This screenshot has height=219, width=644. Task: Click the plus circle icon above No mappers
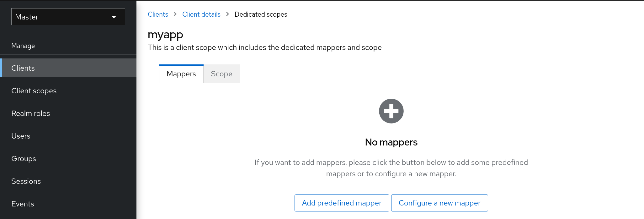coord(391,111)
